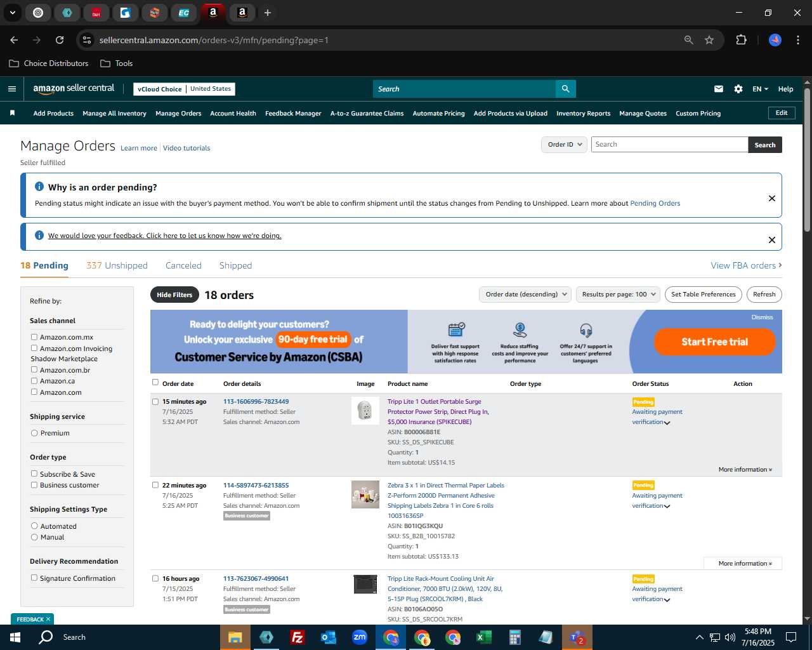Check the Subscribe & Save order type
The width and height of the screenshot is (812, 650).
click(34, 474)
